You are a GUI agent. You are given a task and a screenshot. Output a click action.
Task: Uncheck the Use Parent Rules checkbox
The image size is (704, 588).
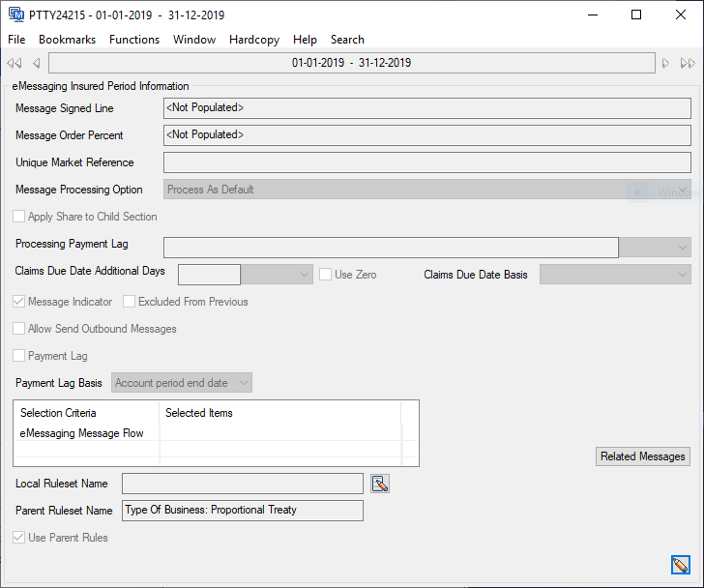(19, 538)
